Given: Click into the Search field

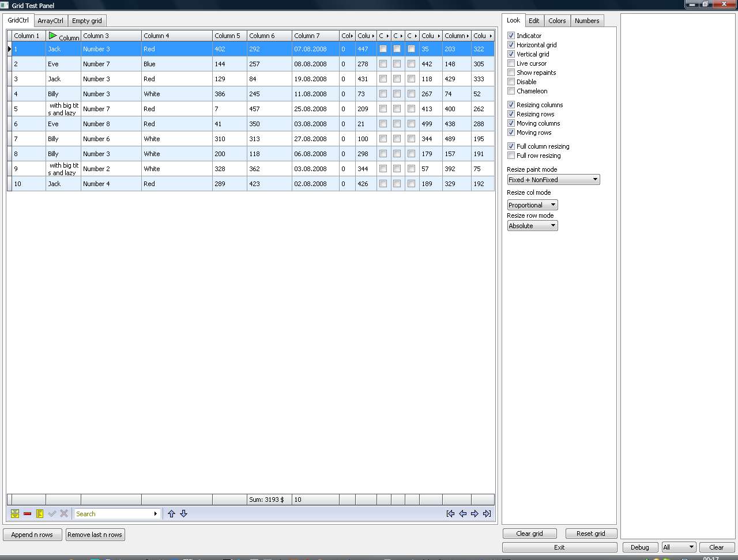Looking at the screenshot, I should (x=113, y=514).
